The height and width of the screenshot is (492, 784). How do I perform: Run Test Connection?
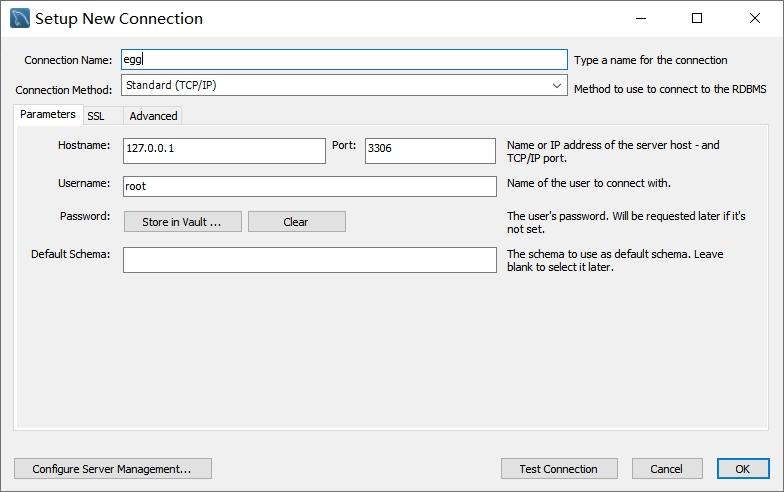pos(559,468)
